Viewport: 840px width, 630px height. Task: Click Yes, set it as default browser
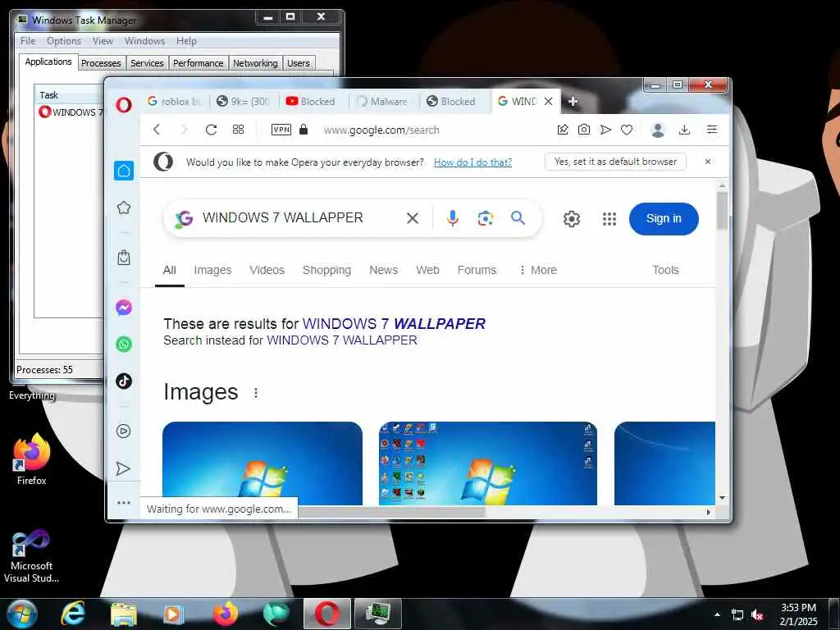615,162
